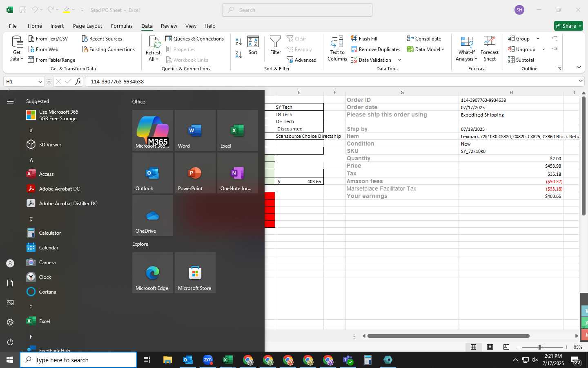
Task: Open File Explorer from taskbar
Action: click(167, 360)
